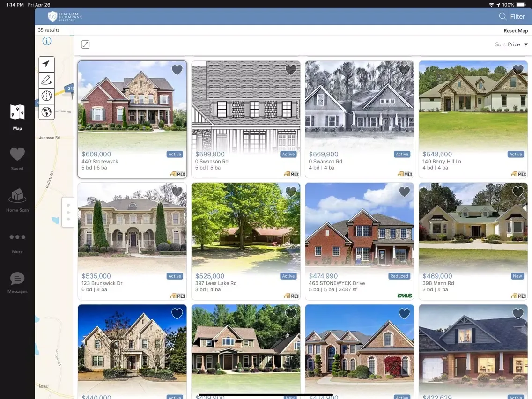
Task: Click the New badge on 398 Mann Rd
Action: coord(517,276)
